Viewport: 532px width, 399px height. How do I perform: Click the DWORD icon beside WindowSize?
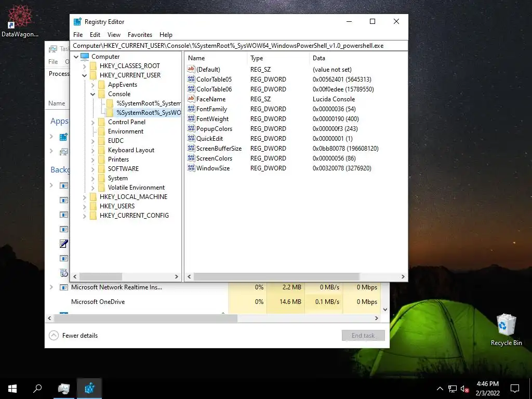point(191,168)
